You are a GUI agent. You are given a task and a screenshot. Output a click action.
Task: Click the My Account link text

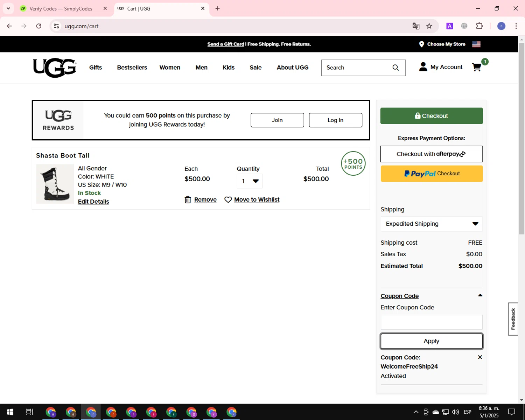click(x=446, y=67)
